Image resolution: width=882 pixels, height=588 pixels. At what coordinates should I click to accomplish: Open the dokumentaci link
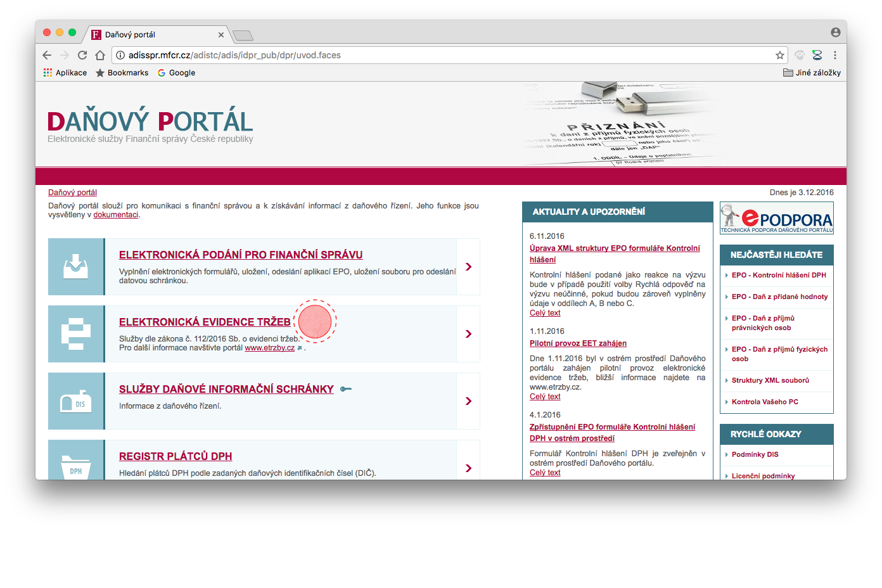(115, 215)
